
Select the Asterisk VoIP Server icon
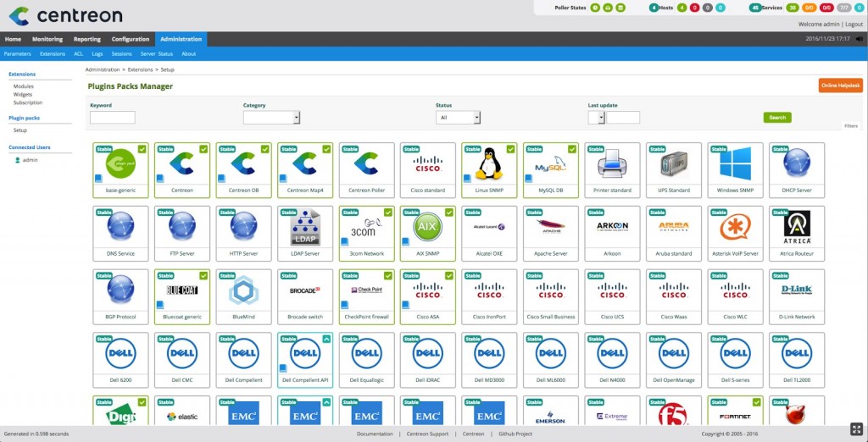[736, 226]
